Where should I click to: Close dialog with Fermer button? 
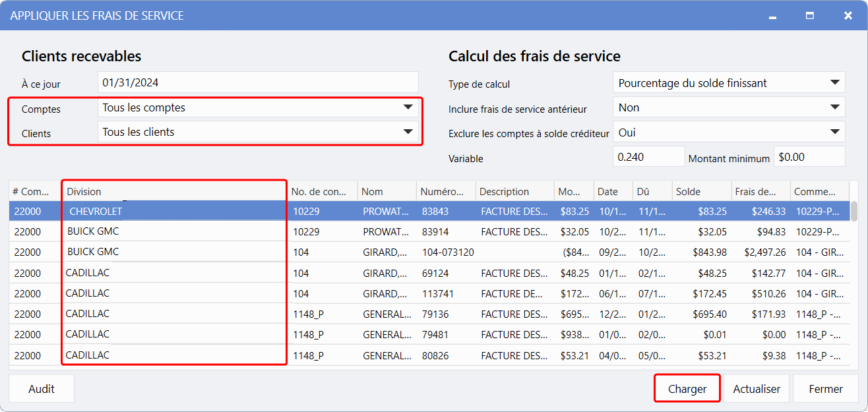tap(825, 389)
